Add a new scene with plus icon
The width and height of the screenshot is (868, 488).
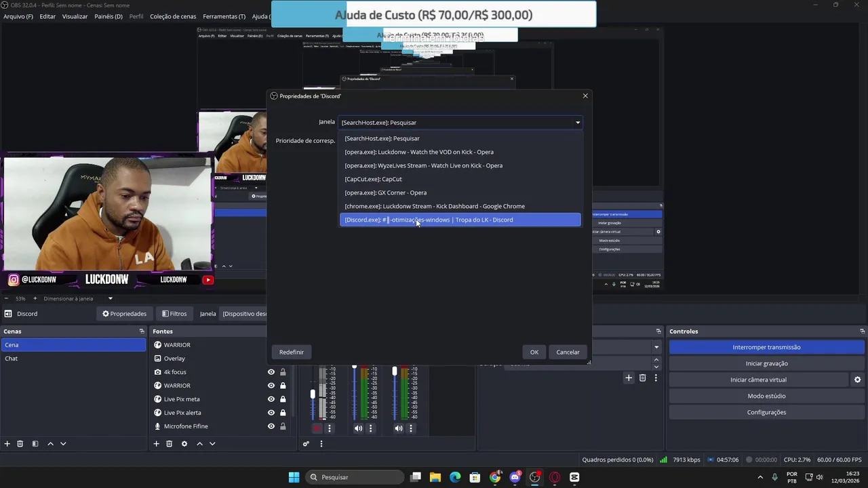(x=7, y=444)
